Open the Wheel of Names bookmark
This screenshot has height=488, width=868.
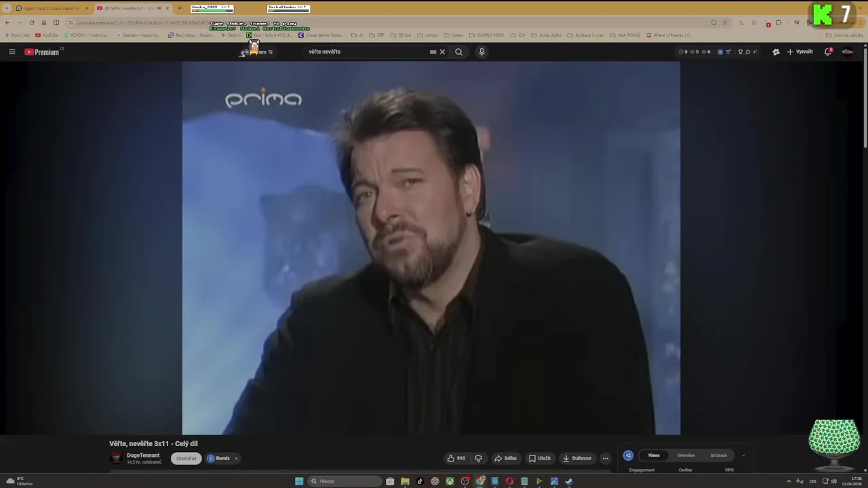pos(669,35)
